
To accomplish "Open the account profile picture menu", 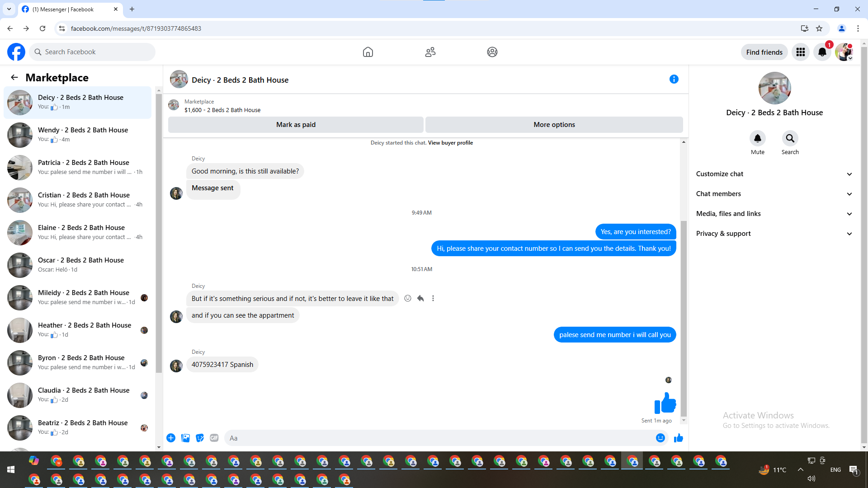I will (844, 52).
